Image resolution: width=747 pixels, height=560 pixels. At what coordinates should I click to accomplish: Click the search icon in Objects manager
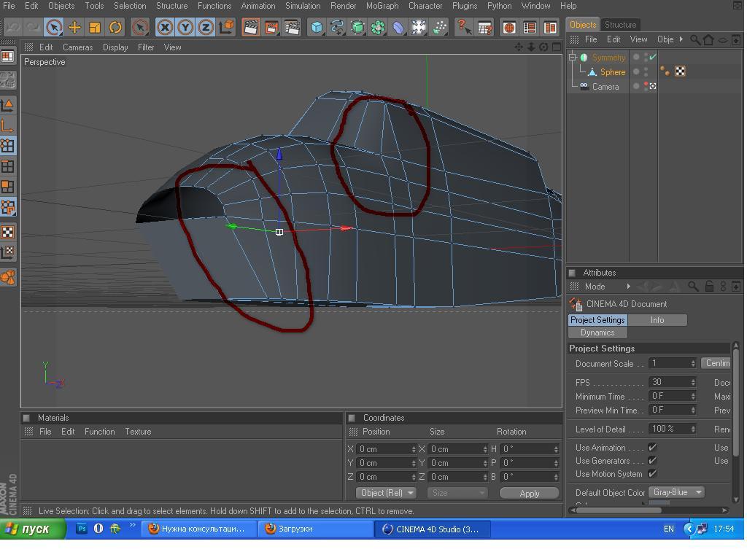tap(695, 39)
